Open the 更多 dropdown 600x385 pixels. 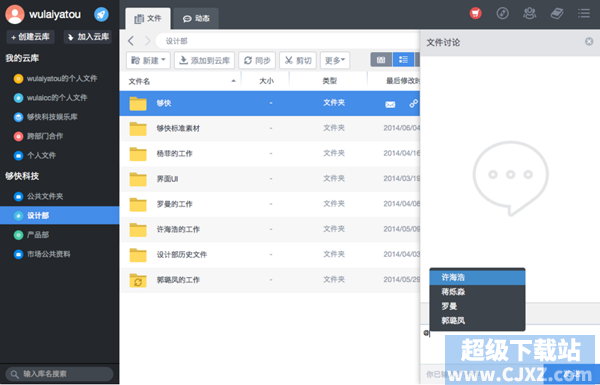coord(335,60)
